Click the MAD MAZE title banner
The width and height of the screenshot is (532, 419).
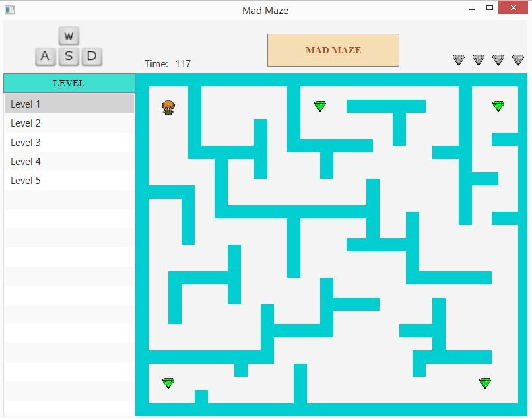click(x=333, y=49)
